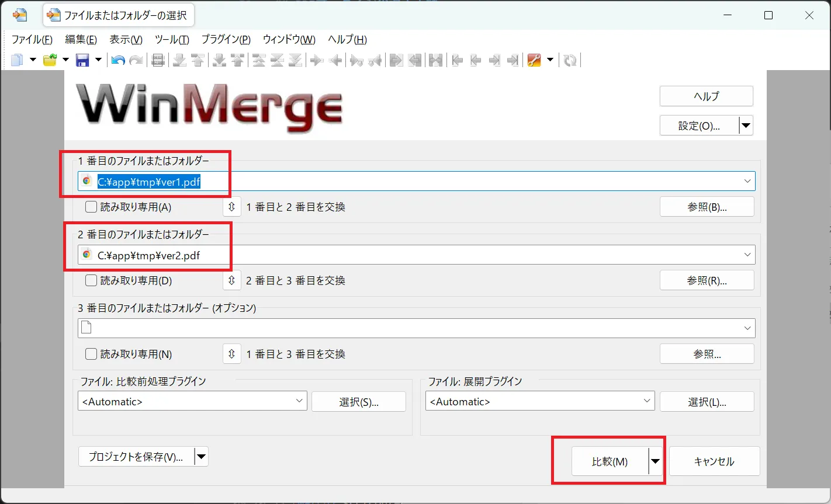
Task: Swap paths with 1 番目と 2 番目を交換 button
Action: (x=232, y=207)
